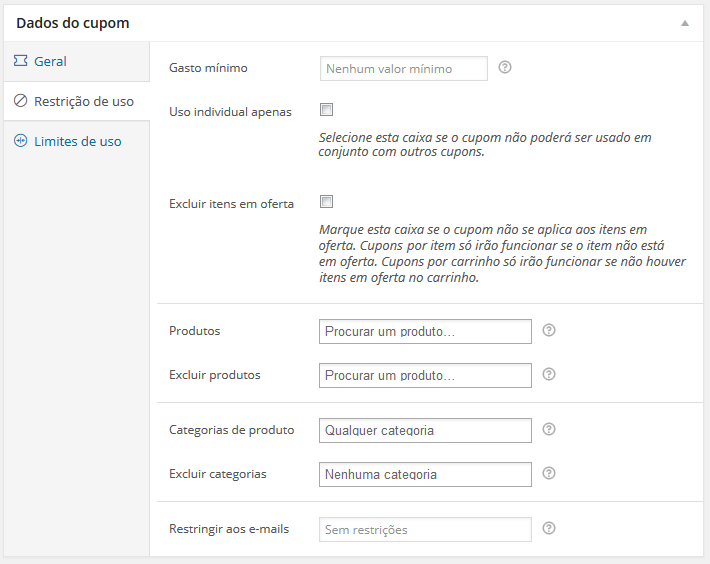The width and height of the screenshot is (710, 564).
Task: Switch to the Geral tab
Action: point(50,61)
